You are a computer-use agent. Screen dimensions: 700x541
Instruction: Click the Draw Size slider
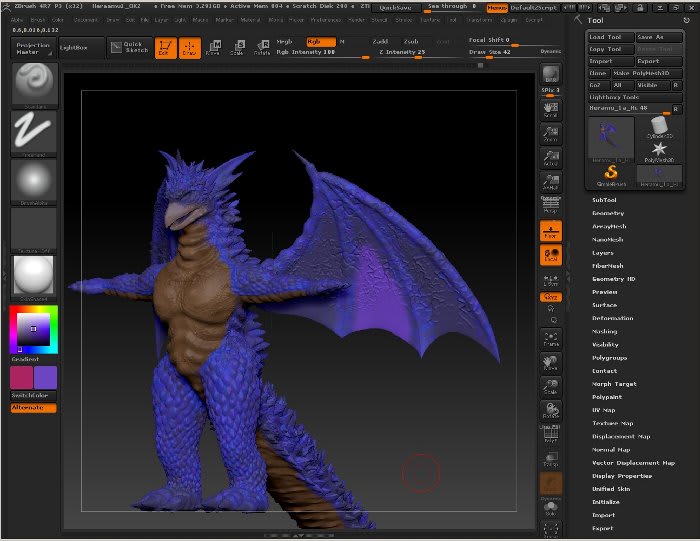[514, 53]
